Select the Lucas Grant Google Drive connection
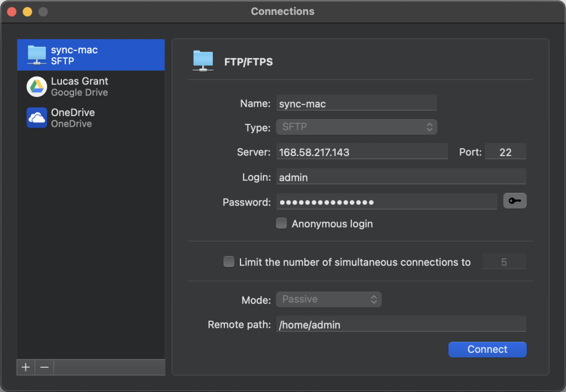566x392 pixels. tap(91, 86)
